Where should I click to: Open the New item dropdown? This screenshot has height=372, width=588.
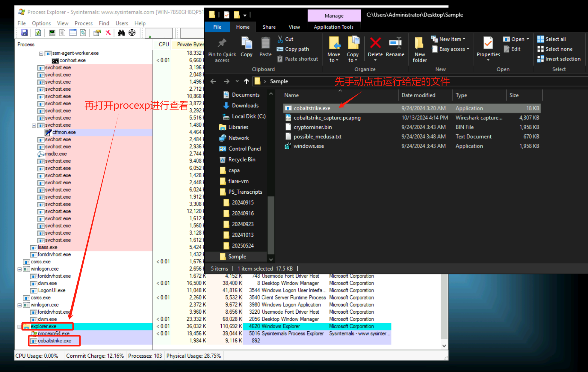click(452, 39)
